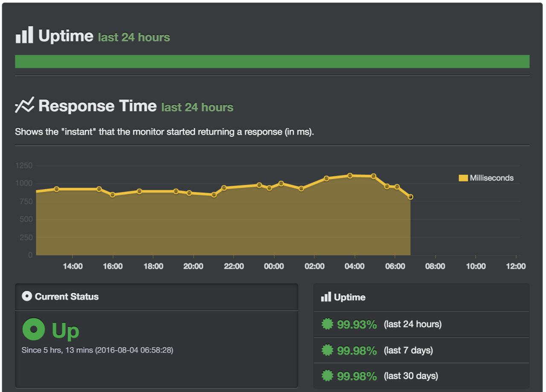Click the Current Status target icon
546x392 pixels.
pyautogui.click(x=27, y=297)
